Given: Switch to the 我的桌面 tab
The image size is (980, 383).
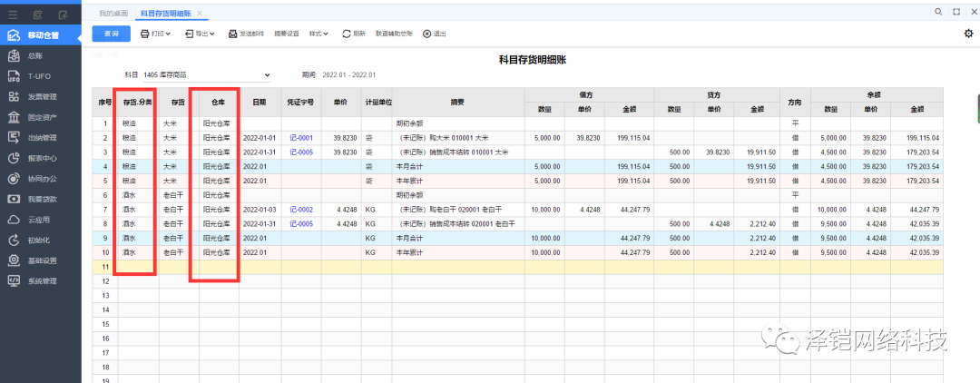Looking at the screenshot, I should tap(113, 14).
